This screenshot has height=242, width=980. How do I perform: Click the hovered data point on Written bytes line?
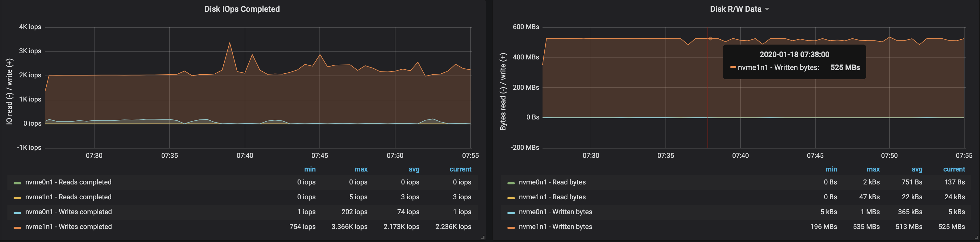pos(710,38)
